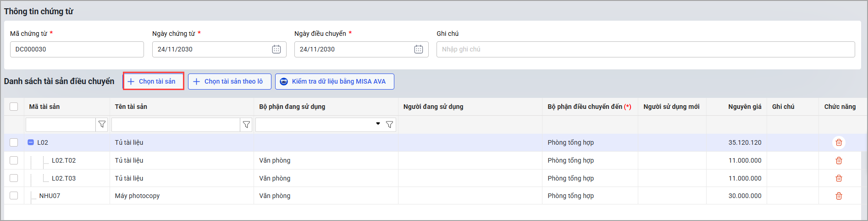Collapse the L02 tree group
Image resolution: width=868 pixels, height=221 pixels.
[x=31, y=142]
